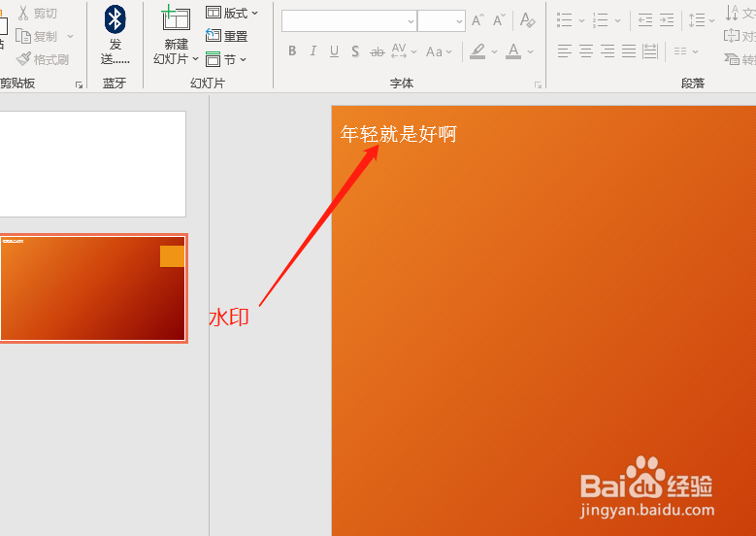Open the highlight color dropdown arrow
The image size is (756, 536).
pos(495,51)
